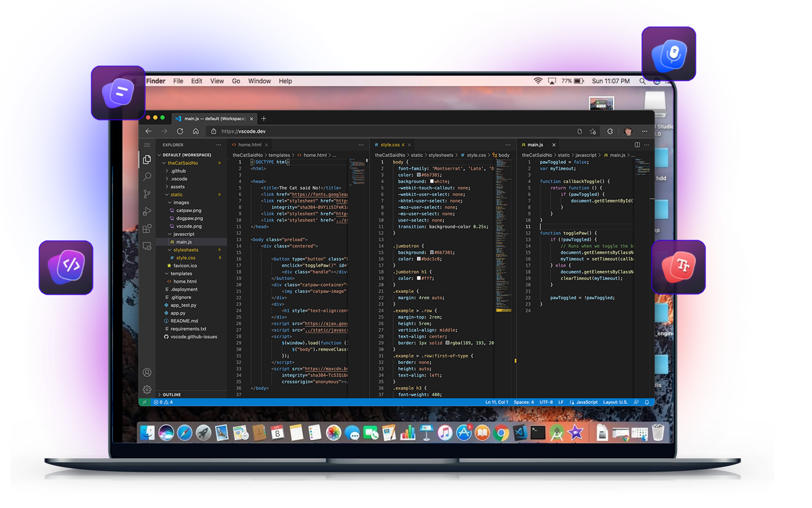Reload the vscode.dev page

180,131
